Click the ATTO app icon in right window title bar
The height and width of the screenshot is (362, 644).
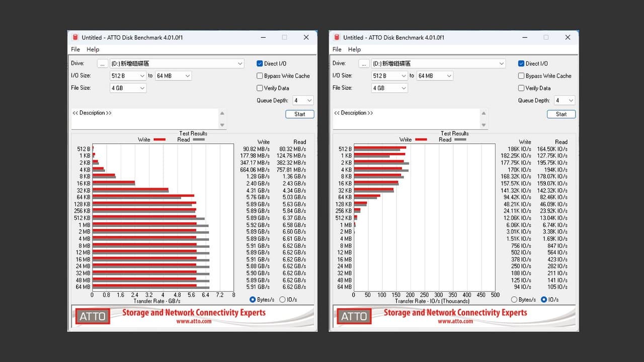(x=337, y=37)
